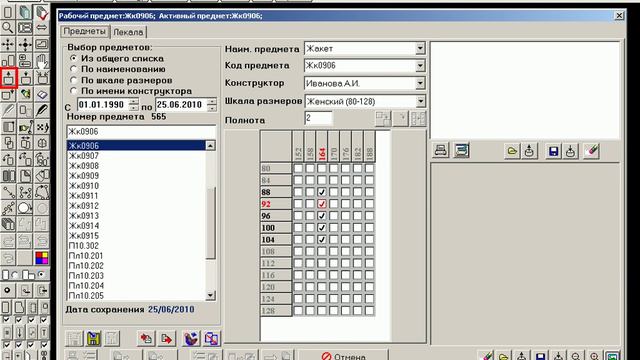Click the yellow floppy save icon below list
The width and height of the screenshot is (640, 360).
tap(93, 338)
